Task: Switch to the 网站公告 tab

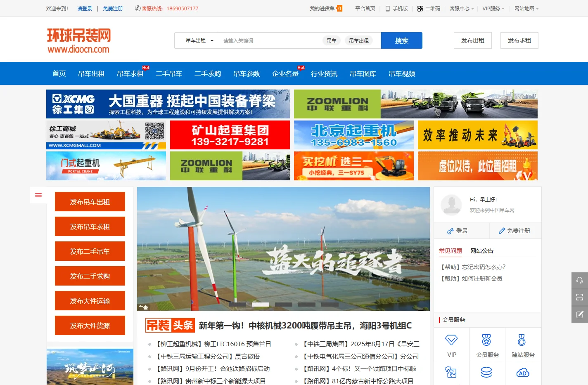Action: tap(482, 251)
